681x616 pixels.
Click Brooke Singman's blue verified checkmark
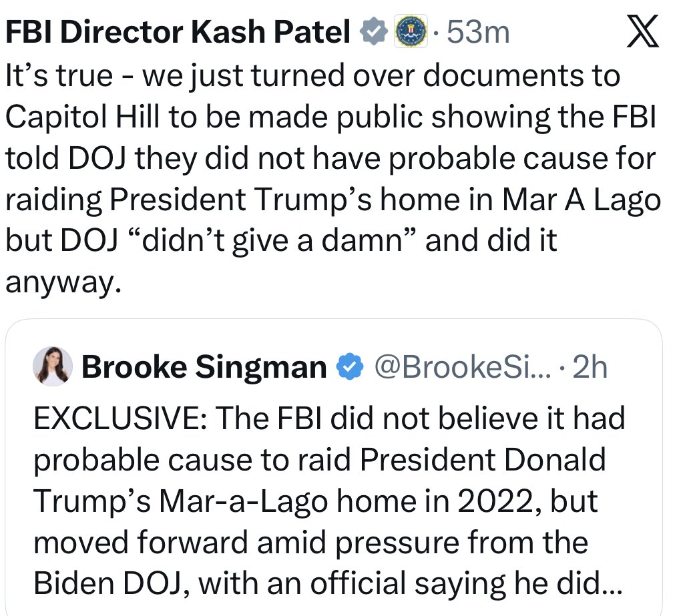coord(351,367)
